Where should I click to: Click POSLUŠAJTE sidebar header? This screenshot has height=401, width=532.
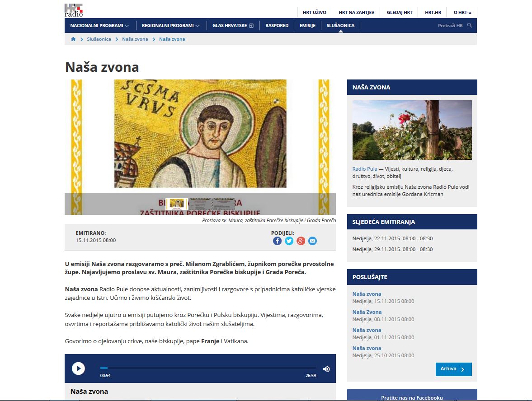click(412, 277)
